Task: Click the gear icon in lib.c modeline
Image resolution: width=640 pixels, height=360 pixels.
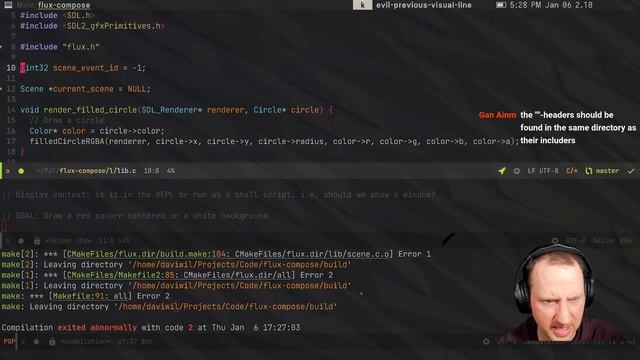Action: (517, 171)
